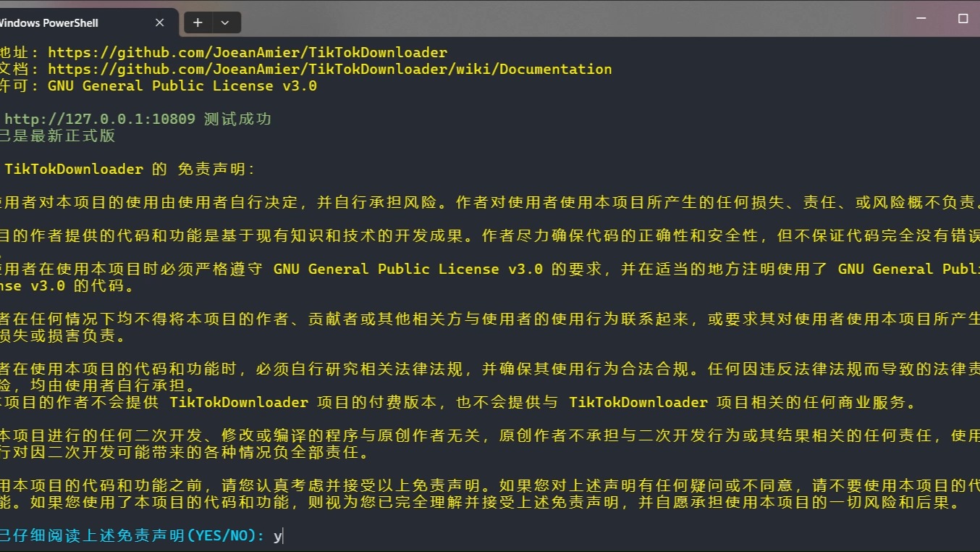Click the line containing '请您认真考虑并接受以上免责声明'

click(x=490, y=485)
